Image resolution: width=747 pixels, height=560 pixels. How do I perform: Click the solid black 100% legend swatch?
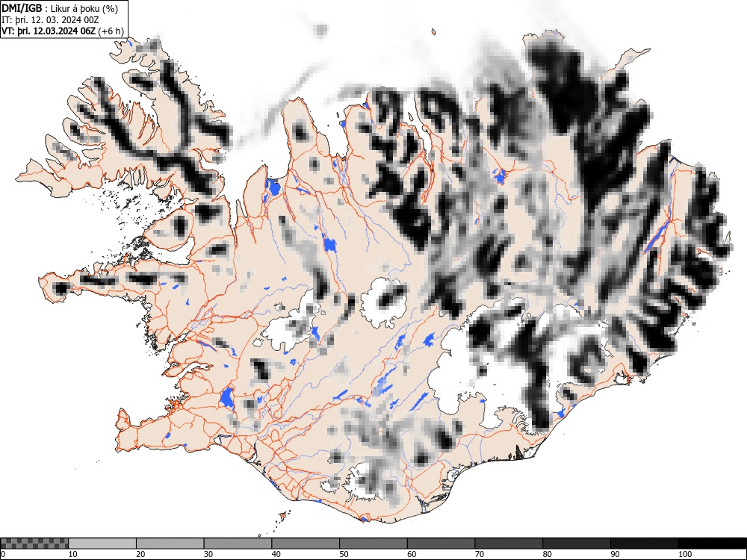(712, 544)
